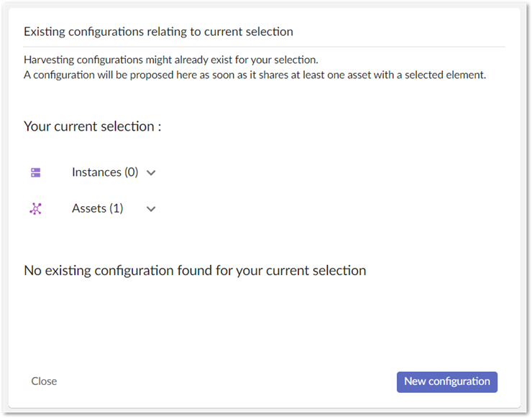Click the "No existing configuration found" message
This screenshot has height=418, width=532.
(195, 271)
